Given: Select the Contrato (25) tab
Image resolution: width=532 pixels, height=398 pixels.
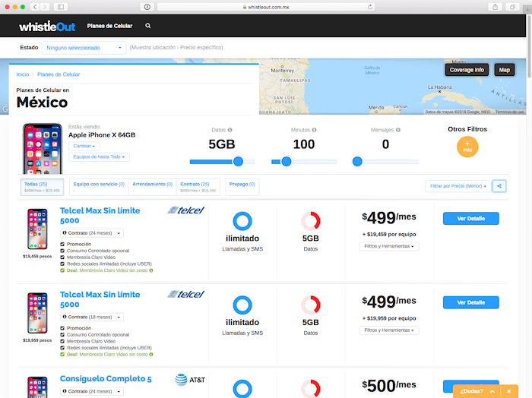Looking at the screenshot, I should tap(198, 187).
